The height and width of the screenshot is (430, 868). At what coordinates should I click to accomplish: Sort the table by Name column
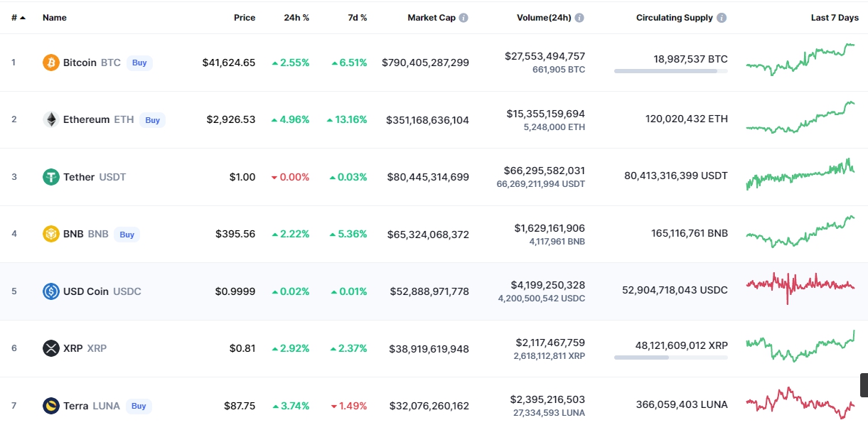click(x=55, y=18)
